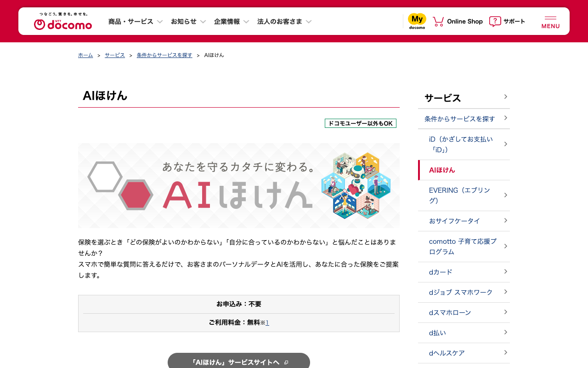The image size is (588, 368).
Task: Click chevron beside おサイフケータイ
Action: tap(505, 220)
